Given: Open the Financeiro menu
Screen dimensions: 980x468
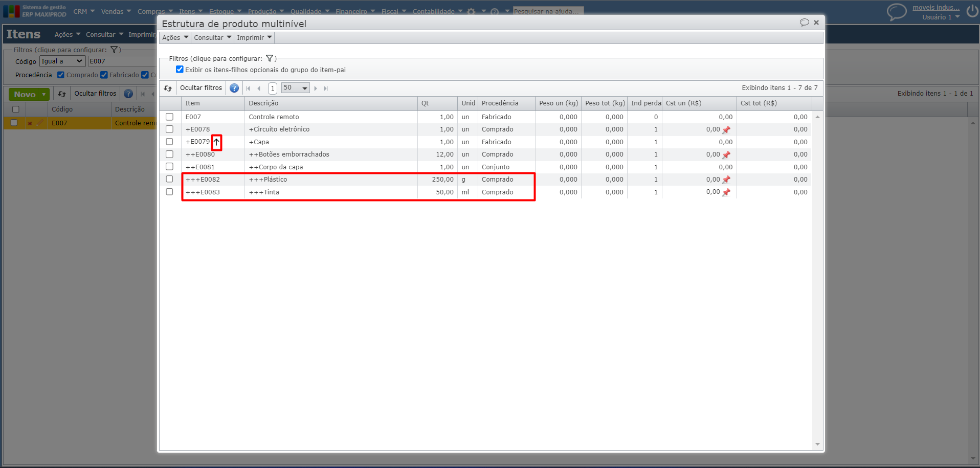Looking at the screenshot, I should tap(355, 11).
